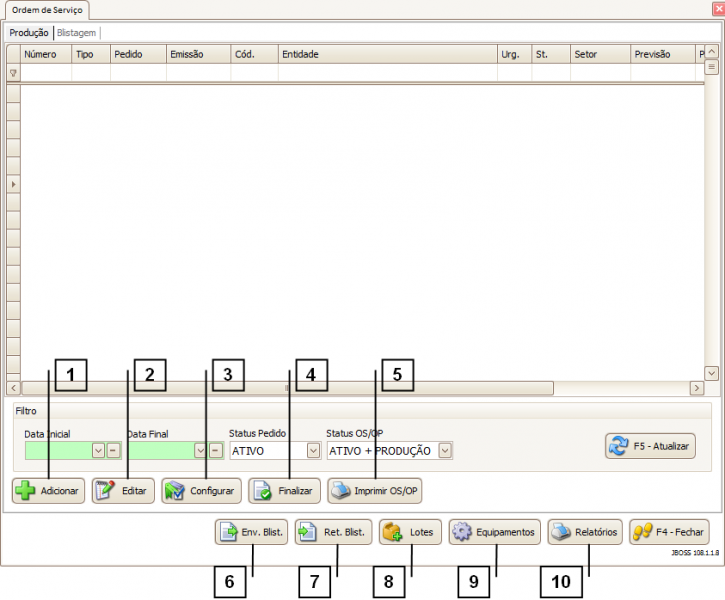Click the Editar pencil icon
Image resolution: width=725 pixels, height=600 pixels.
click(106, 491)
